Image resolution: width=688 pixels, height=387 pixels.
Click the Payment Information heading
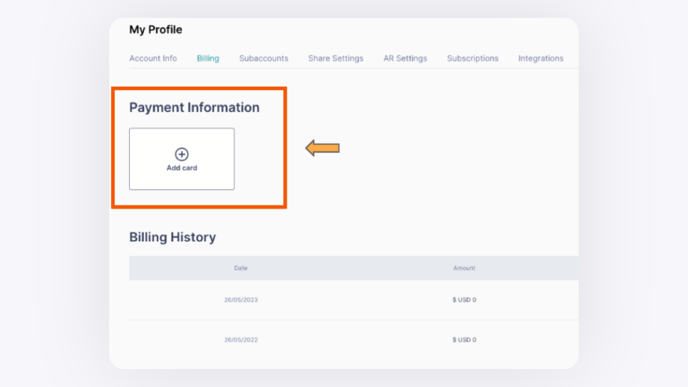click(x=194, y=108)
